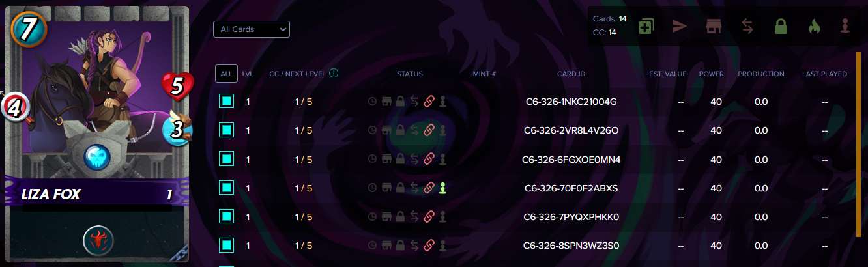The width and height of the screenshot is (868, 267).
Task: Click the burn cards flame icon
Action: pyautogui.click(x=813, y=26)
